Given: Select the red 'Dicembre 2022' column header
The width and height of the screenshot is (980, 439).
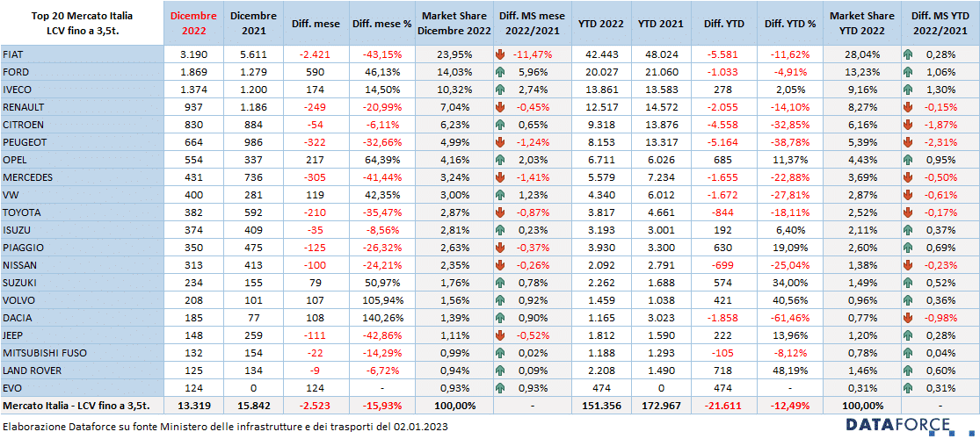Looking at the screenshot, I should pyautogui.click(x=193, y=23).
